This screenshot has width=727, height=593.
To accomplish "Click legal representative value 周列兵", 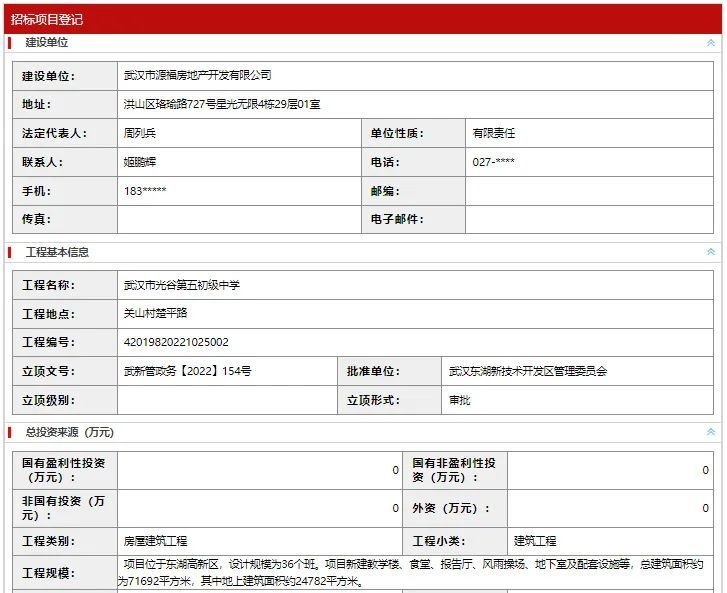I will click(140, 134).
